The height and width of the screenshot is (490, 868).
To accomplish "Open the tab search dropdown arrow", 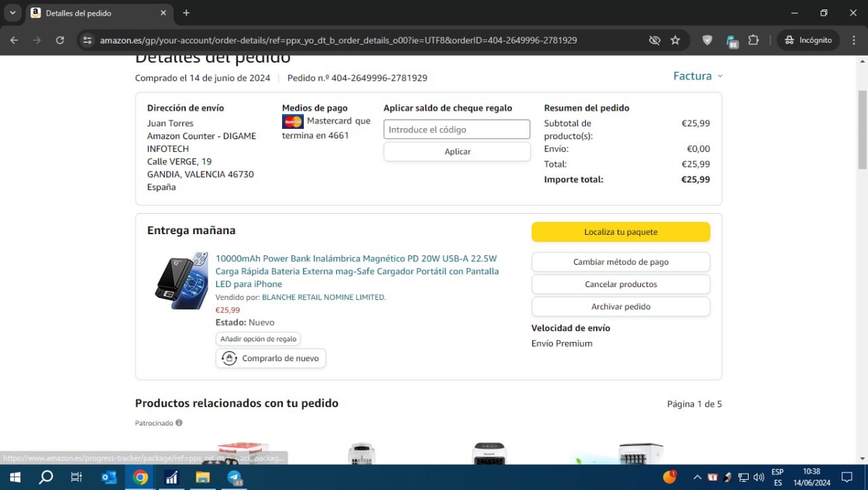I will pyautogui.click(x=12, y=13).
